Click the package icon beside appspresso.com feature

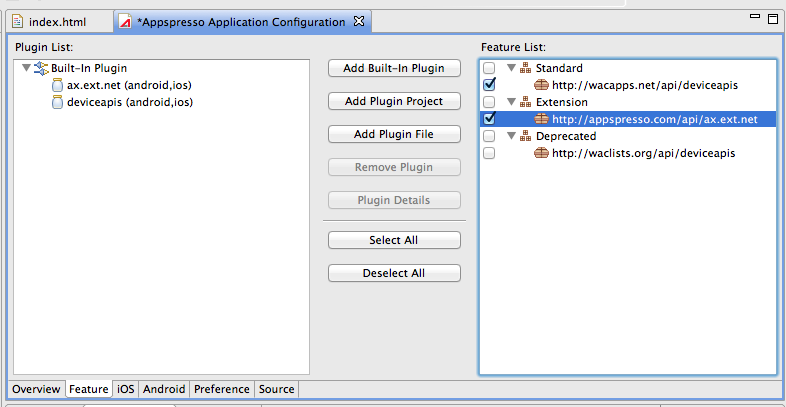[x=541, y=119]
